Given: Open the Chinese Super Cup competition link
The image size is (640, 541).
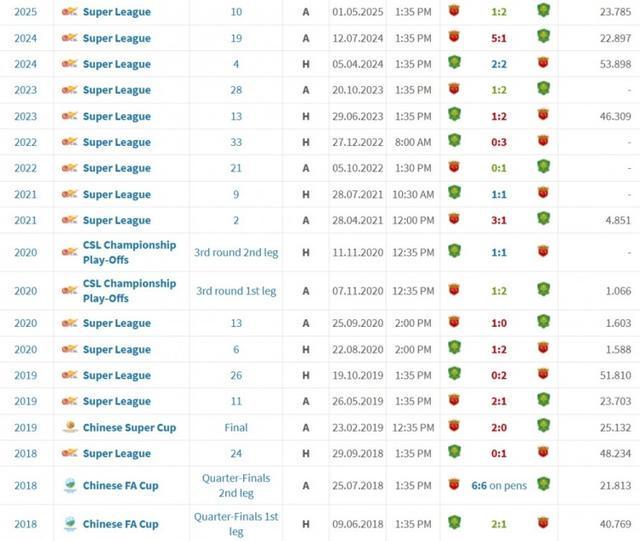Looking at the screenshot, I should (x=129, y=427).
